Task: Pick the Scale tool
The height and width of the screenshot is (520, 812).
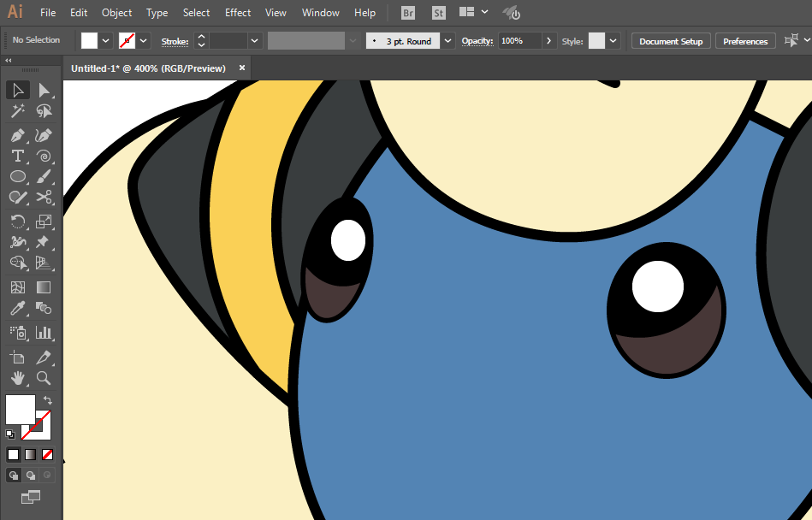Action: pos(44,222)
